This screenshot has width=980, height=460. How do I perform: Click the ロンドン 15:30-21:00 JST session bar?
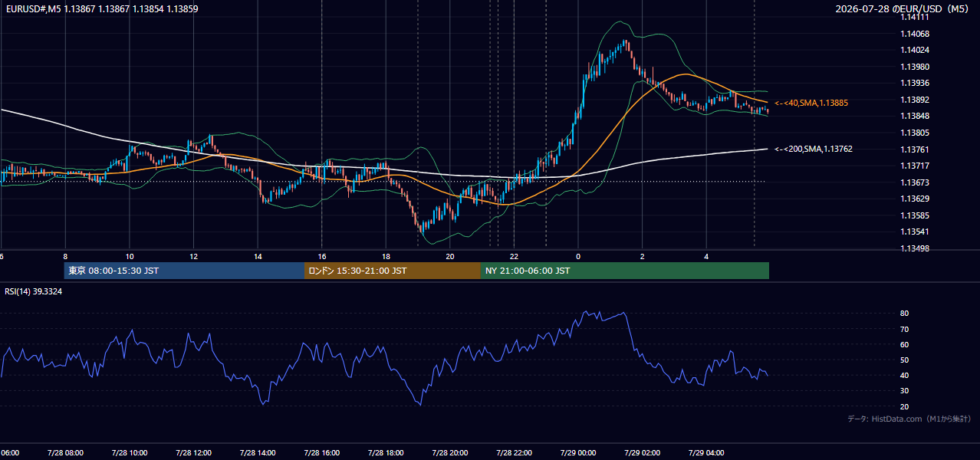[x=393, y=271]
